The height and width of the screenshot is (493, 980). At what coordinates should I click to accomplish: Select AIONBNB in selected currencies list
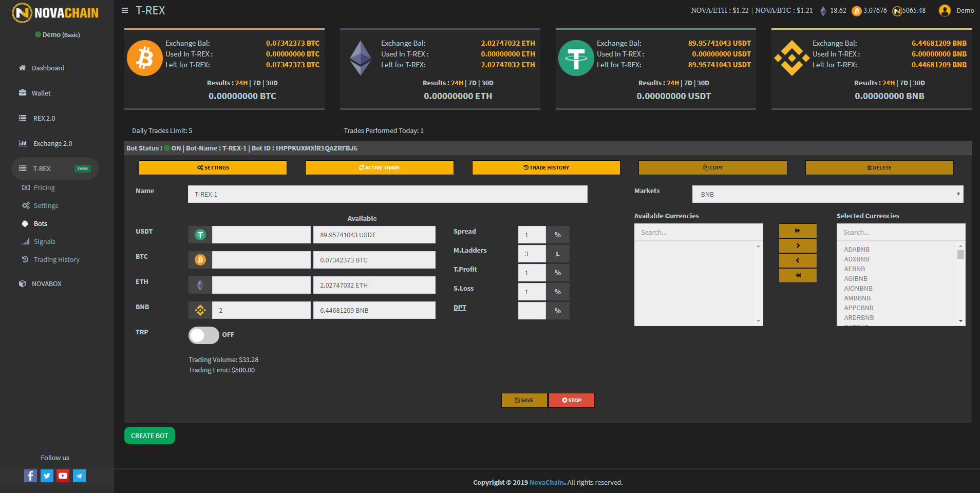coord(858,289)
